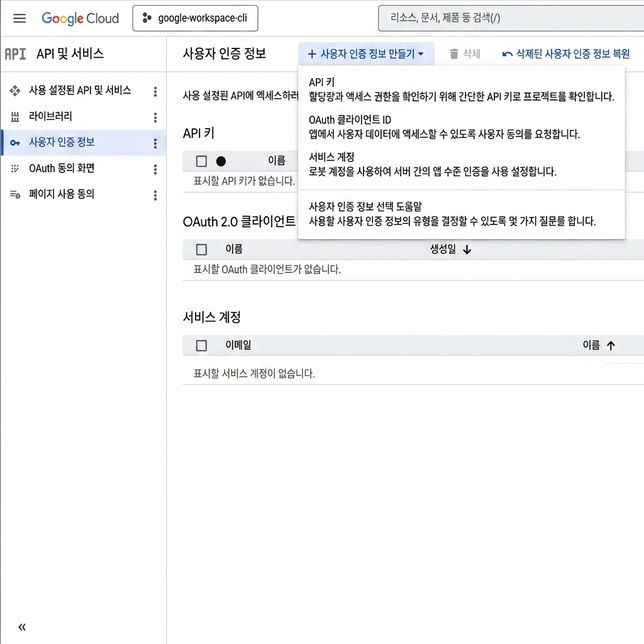Sort OAuth clients by 이름 column

pos(234,249)
